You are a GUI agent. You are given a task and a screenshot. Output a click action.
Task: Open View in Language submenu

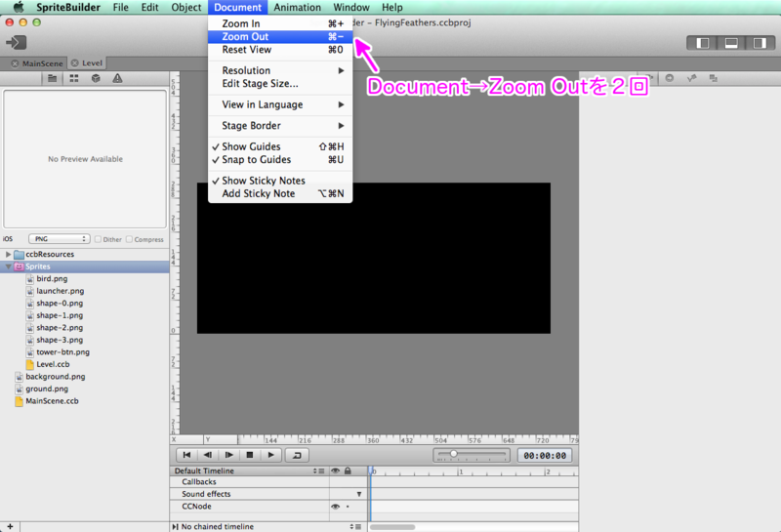pyautogui.click(x=280, y=104)
